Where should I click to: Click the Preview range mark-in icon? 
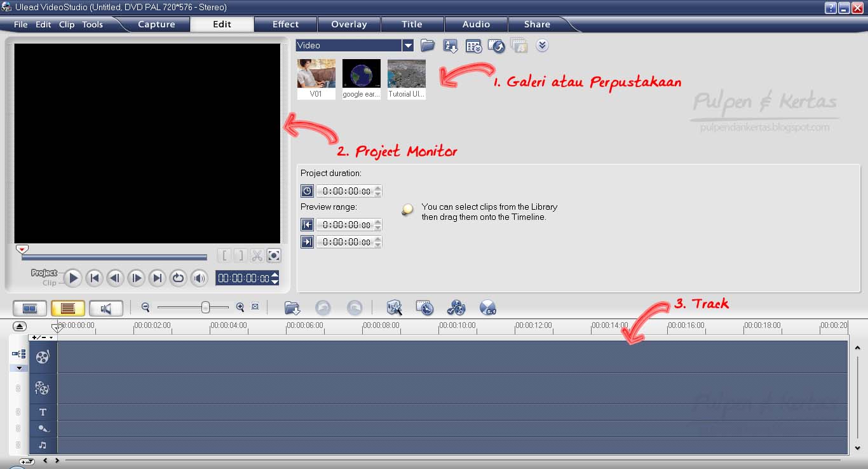(308, 224)
